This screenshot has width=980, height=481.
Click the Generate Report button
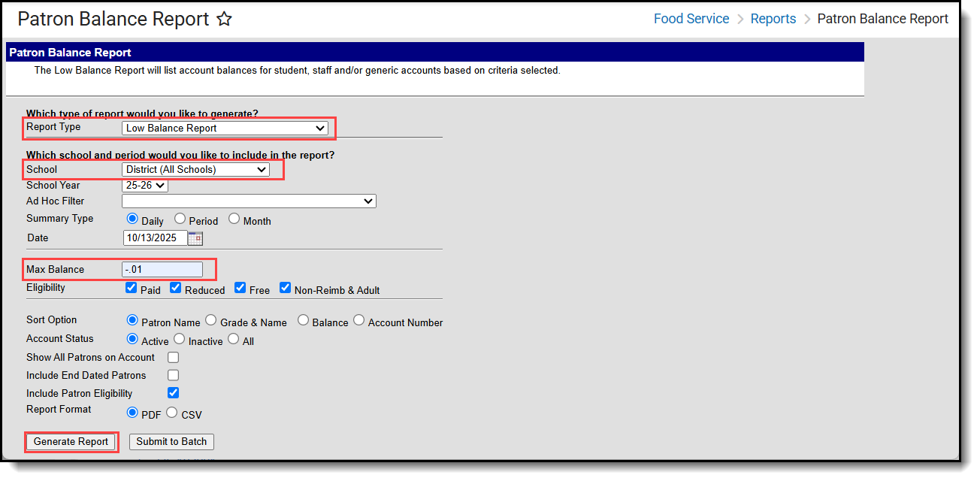pyautogui.click(x=71, y=442)
